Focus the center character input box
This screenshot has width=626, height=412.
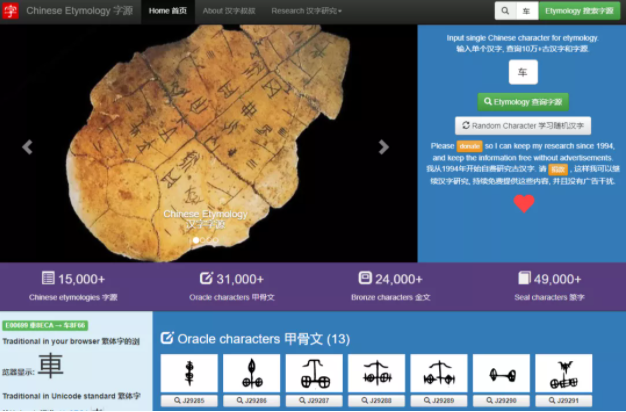(523, 73)
